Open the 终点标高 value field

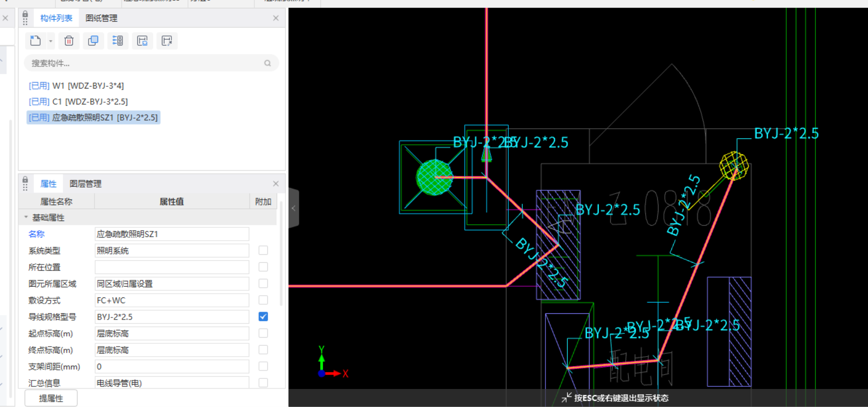click(x=172, y=350)
